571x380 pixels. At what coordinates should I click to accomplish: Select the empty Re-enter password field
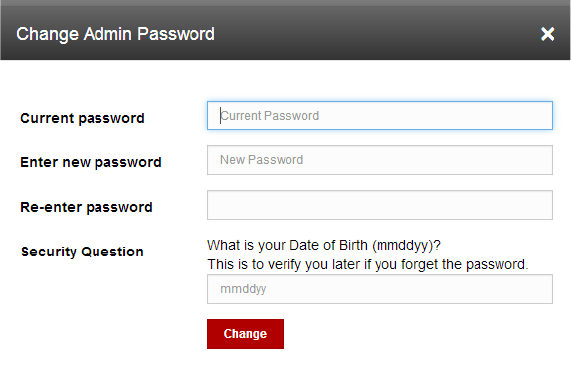click(x=380, y=205)
